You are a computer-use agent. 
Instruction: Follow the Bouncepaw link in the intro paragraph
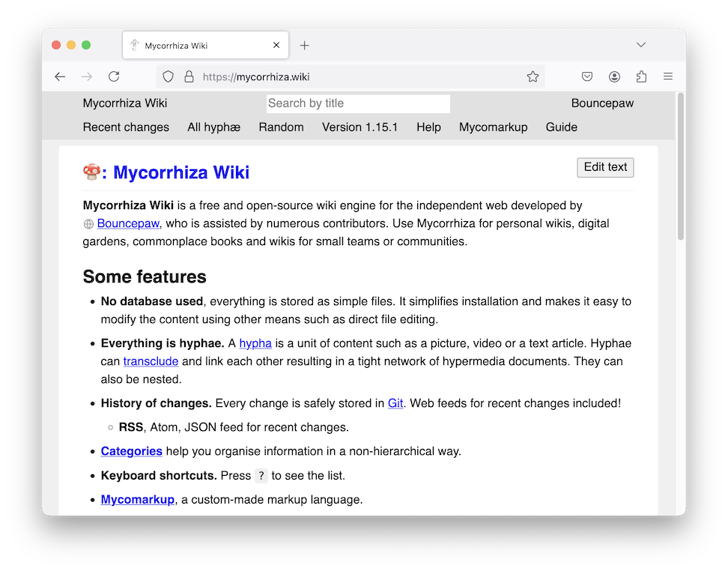tap(128, 223)
